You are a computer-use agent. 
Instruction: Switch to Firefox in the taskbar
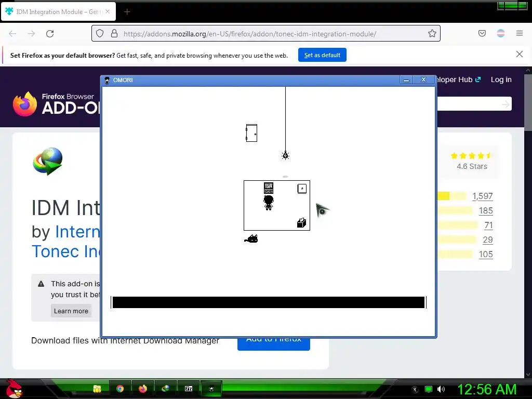[x=143, y=389]
